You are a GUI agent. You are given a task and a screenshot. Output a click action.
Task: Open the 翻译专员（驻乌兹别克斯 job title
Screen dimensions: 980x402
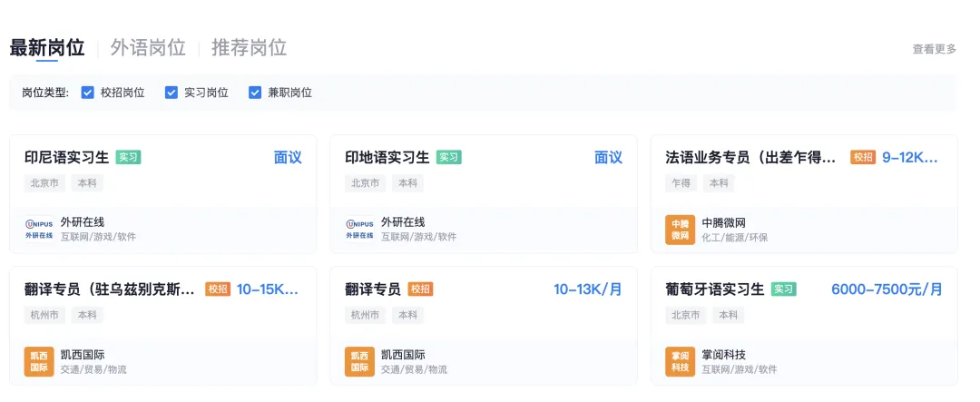coord(110,289)
